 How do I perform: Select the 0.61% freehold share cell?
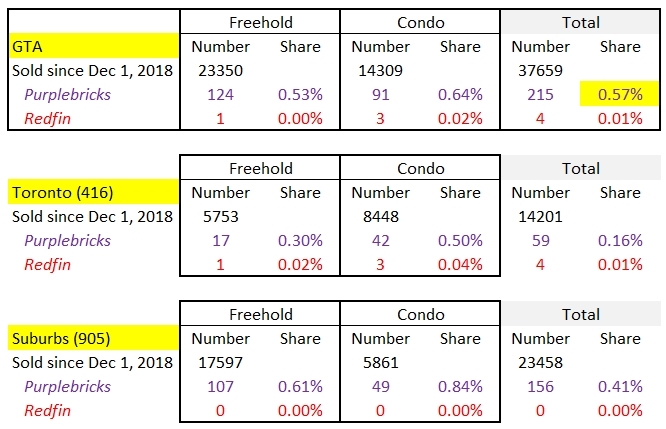pos(300,387)
